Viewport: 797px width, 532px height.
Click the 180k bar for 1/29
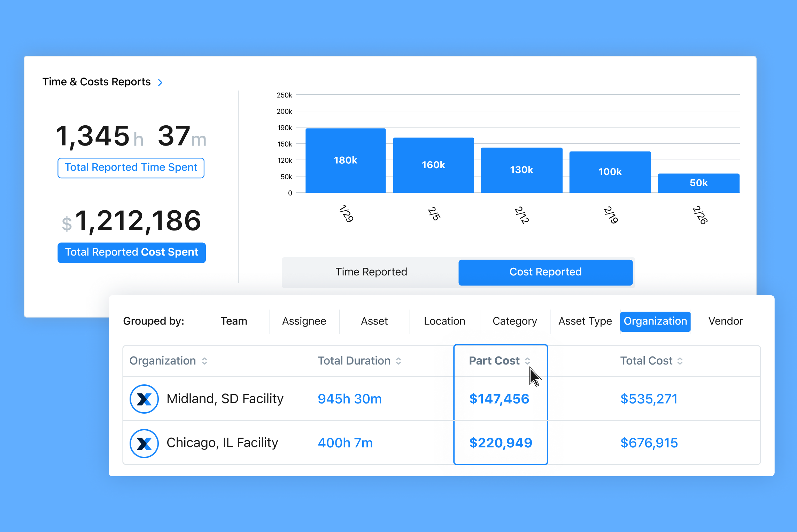click(x=346, y=161)
